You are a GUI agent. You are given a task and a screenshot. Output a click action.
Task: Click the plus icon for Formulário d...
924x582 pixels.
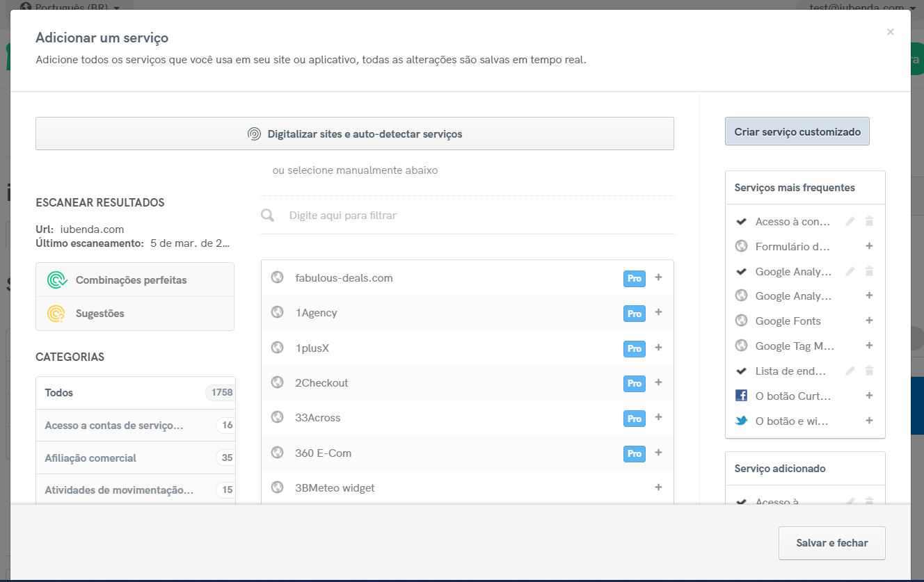click(868, 246)
